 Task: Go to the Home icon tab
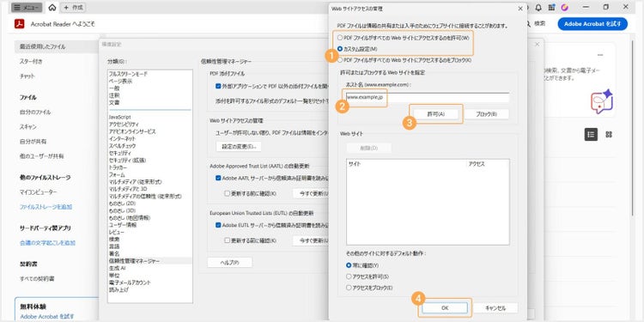click(x=52, y=8)
